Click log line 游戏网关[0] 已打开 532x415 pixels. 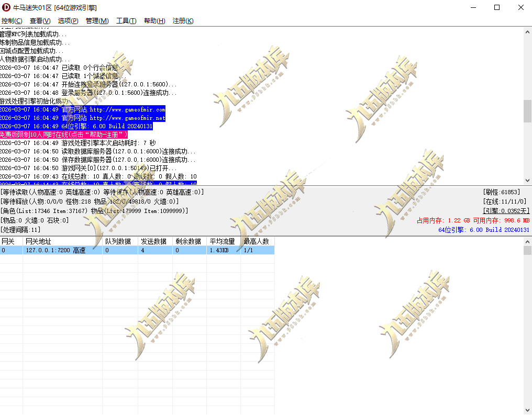pos(88,168)
